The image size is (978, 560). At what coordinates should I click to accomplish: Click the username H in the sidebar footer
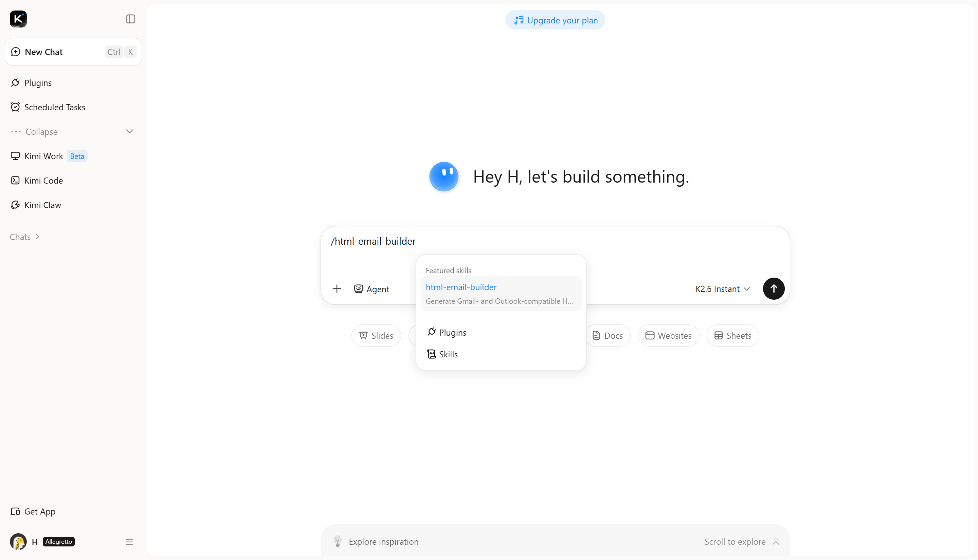(35, 542)
